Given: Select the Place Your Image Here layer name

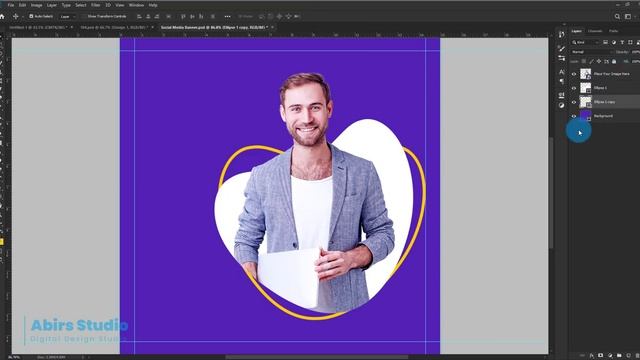Looking at the screenshot, I should coord(611,74).
